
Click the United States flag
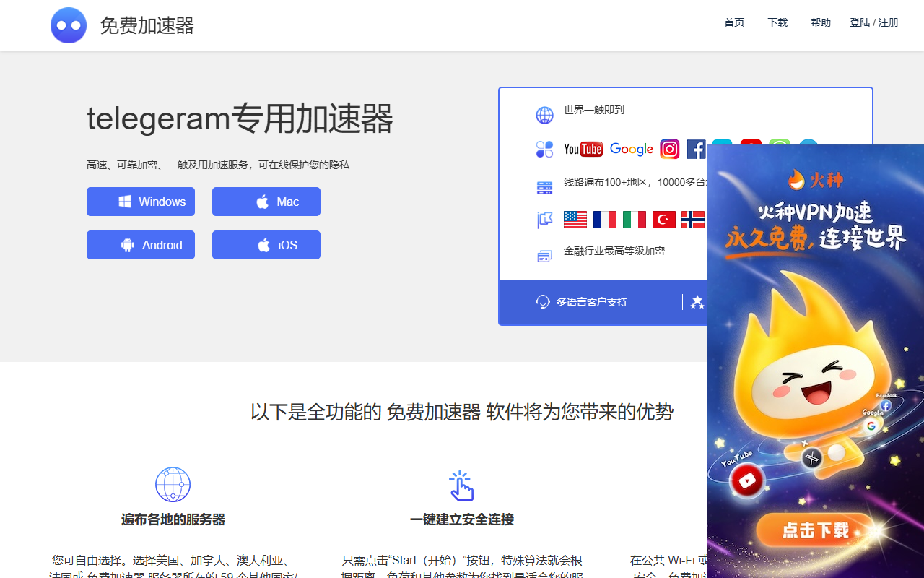[x=575, y=220]
